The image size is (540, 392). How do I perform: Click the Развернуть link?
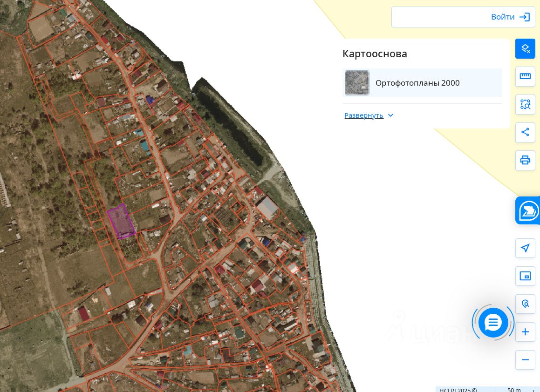[364, 115]
